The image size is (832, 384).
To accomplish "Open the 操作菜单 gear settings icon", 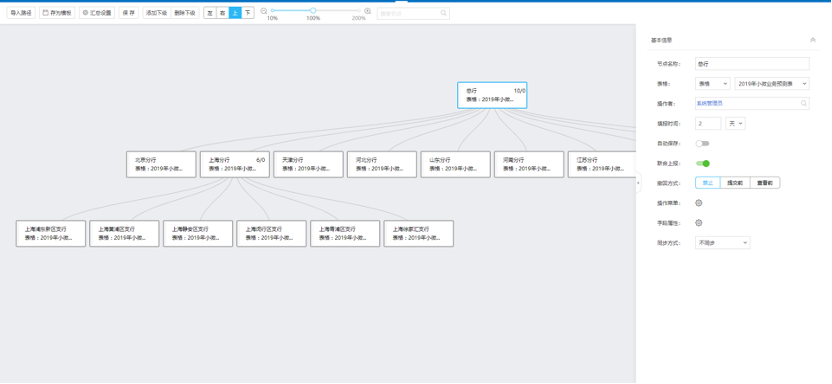I will pos(699,203).
